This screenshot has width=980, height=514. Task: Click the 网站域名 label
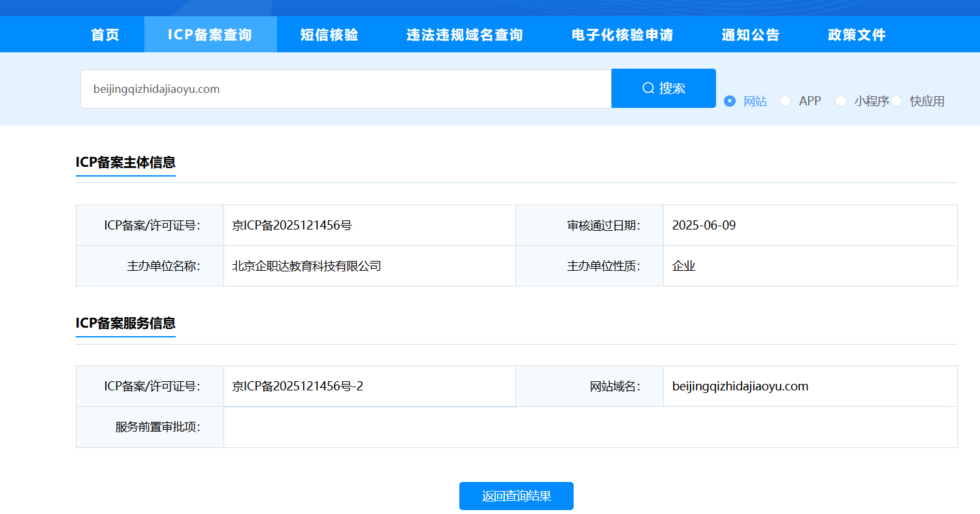click(615, 386)
